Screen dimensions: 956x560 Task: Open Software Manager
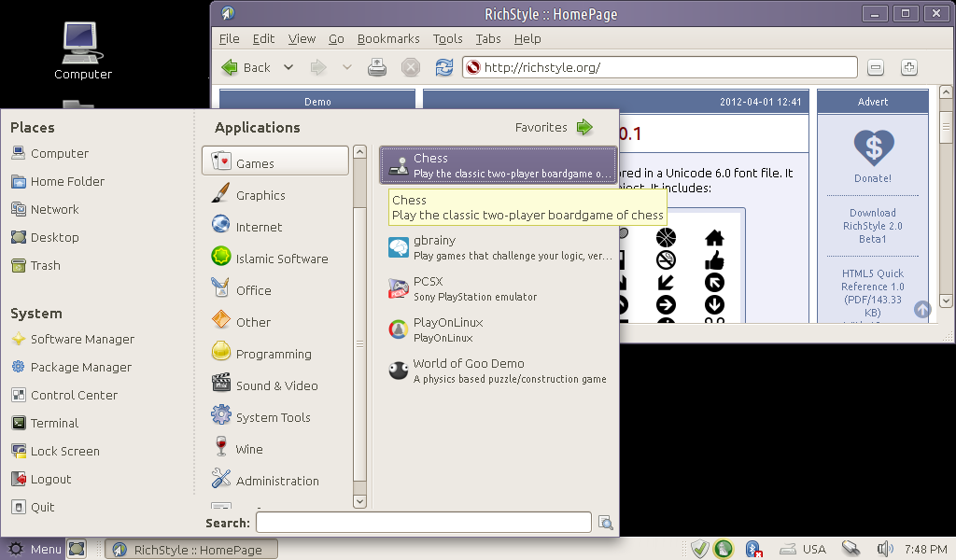point(73,339)
